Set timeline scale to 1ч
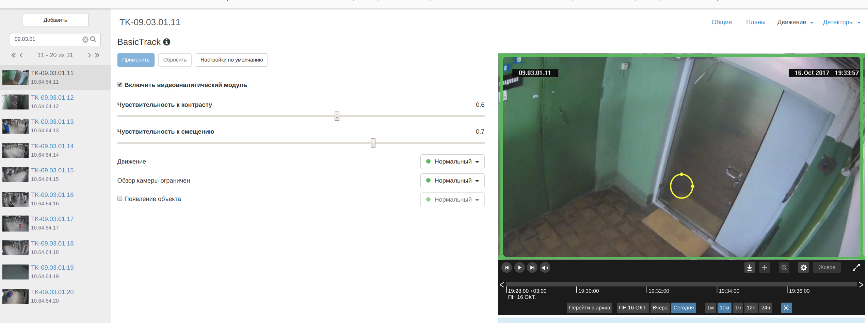Screen dimensions: 868x323 pyautogui.click(x=738, y=308)
